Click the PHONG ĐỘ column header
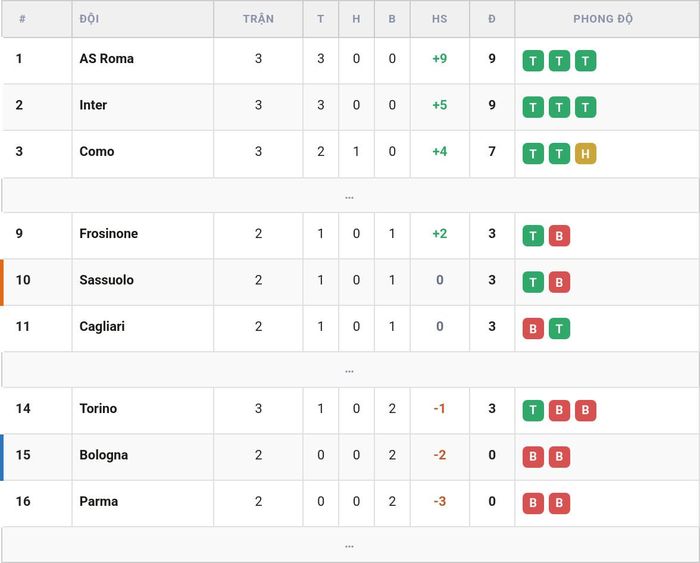The width and height of the screenshot is (700, 563). (x=603, y=19)
